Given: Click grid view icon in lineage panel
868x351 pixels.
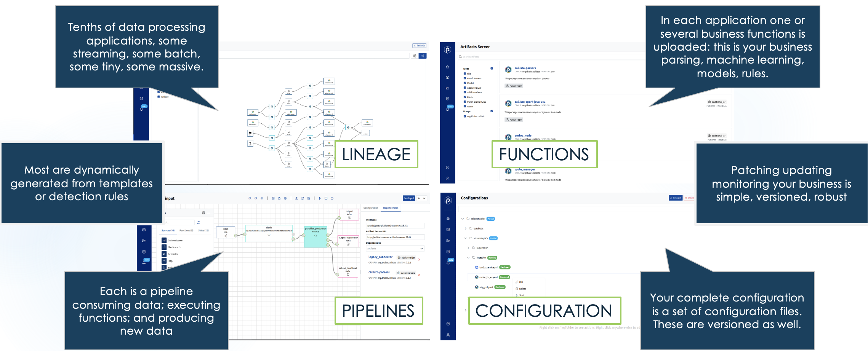Looking at the screenshot, I should coord(415,56).
